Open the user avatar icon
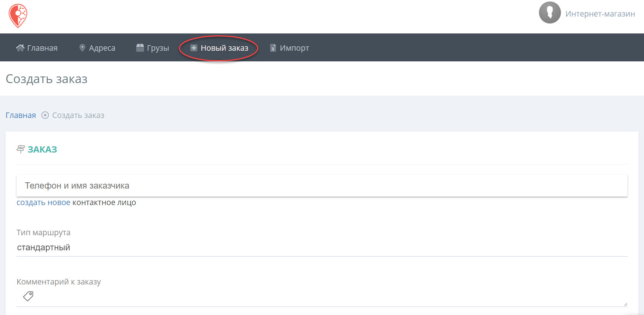The height and width of the screenshot is (315, 644). pyautogui.click(x=550, y=12)
